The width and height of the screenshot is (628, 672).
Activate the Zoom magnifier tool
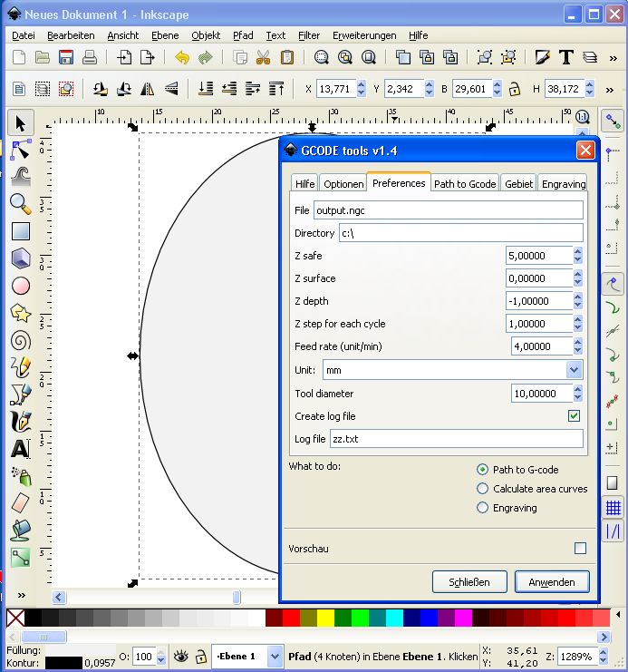(20, 204)
